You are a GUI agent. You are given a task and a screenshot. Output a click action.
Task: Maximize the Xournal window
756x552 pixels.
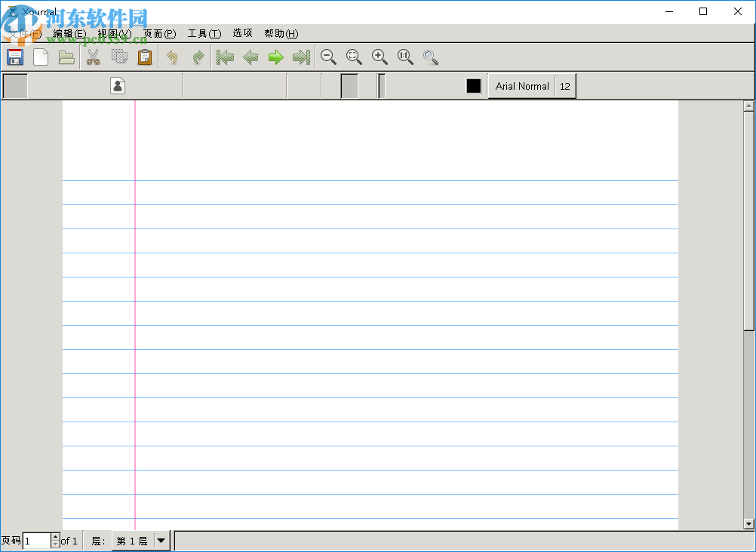[703, 11]
